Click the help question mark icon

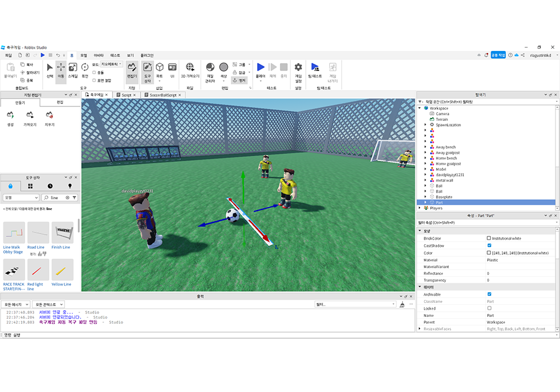click(x=510, y=55)
